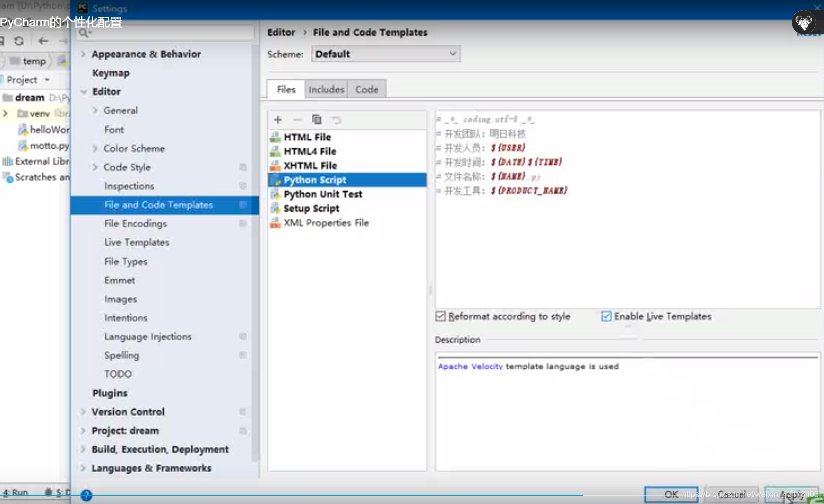The height and width of the screenshot is (504, 824).
Task: Click the project-level marker beside Project: dream
Action: [x=243, y=431]
